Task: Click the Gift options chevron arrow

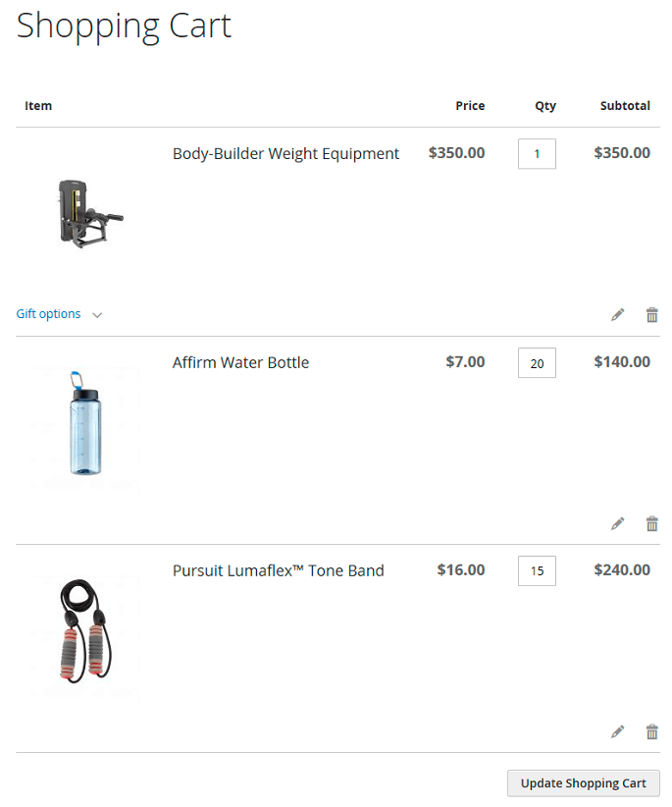Action: (x=97, y=315)
